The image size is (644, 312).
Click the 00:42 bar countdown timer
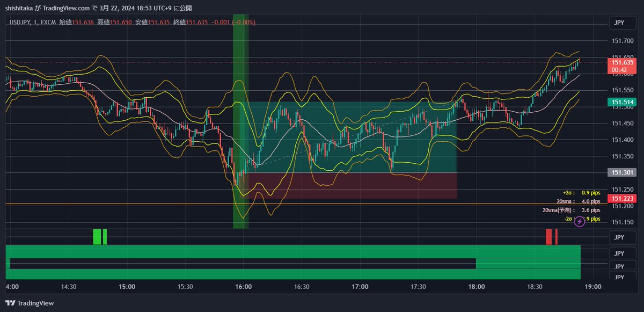[619, 70]
